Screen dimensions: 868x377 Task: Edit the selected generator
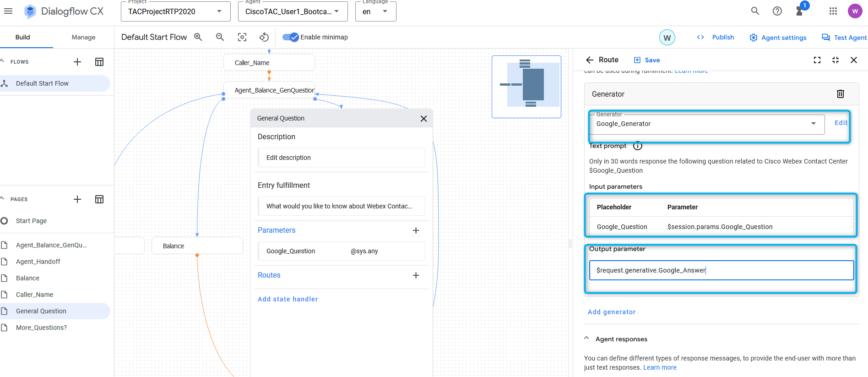pos(841,123)
